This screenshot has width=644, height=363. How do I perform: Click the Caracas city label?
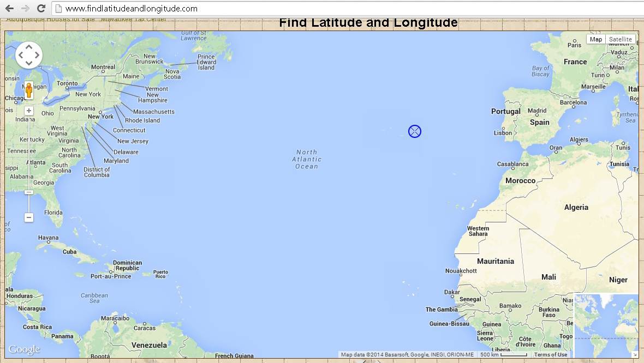point(145,328)
